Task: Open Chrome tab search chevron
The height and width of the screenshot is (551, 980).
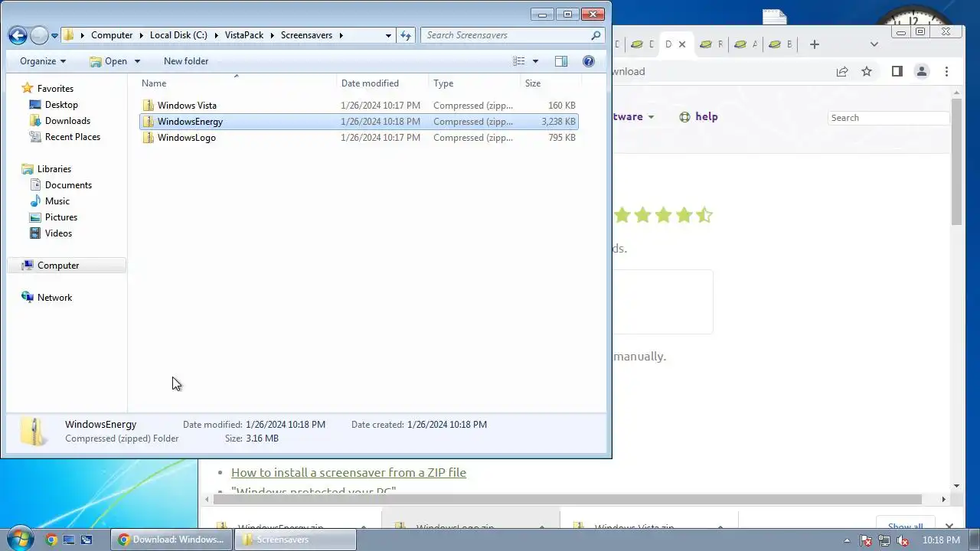Action: tap(874, 44)
